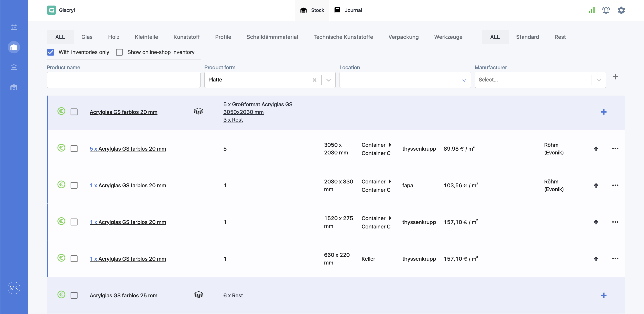The image size is (644, 314).
Task: Expand Container path on the 1520 x 275 row
Action: point(390,218)
